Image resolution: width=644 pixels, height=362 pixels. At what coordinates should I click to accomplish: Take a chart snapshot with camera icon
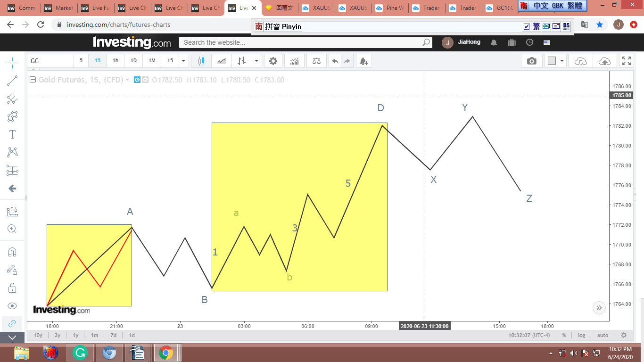tap(531, 61)
